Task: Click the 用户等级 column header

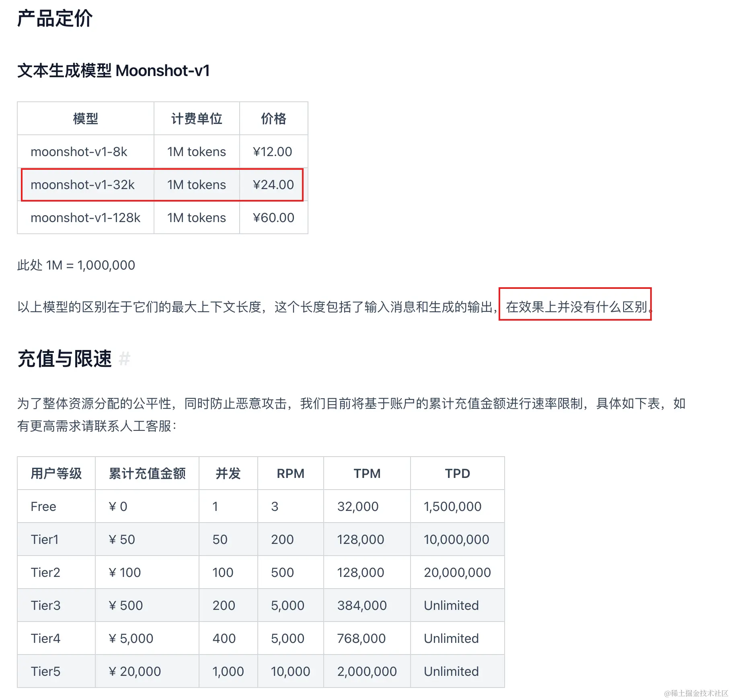Action: 56,474
